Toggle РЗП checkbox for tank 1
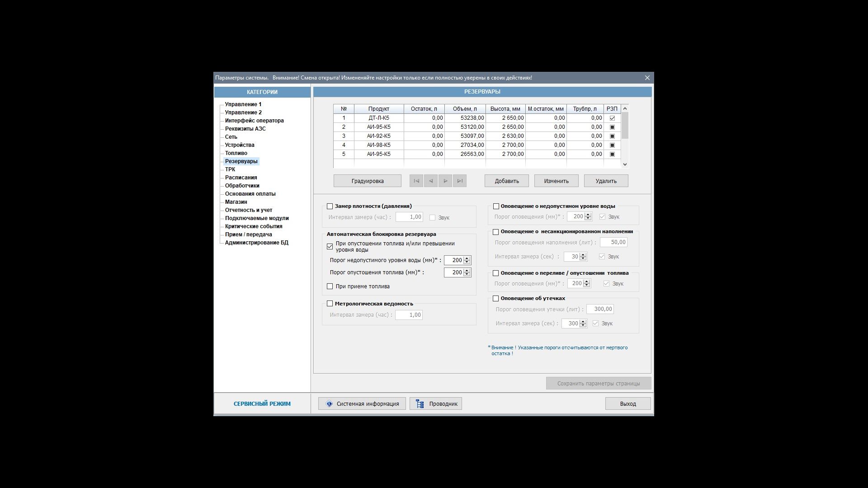Viewport: 868px width, 488px height. pos(612,118)
